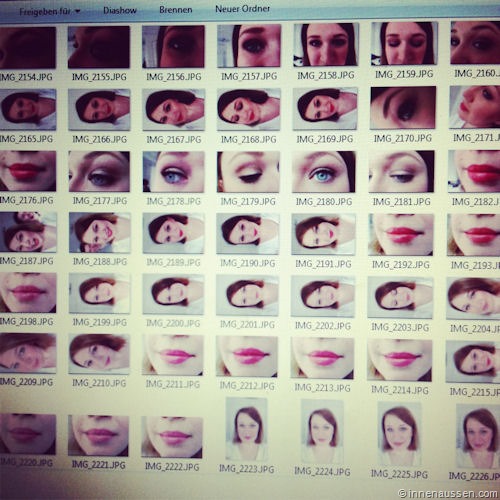Screen dimensions: 500x500
Task: Select IMG_2192.JPG lips thumbnail
Action: point(401,235)
